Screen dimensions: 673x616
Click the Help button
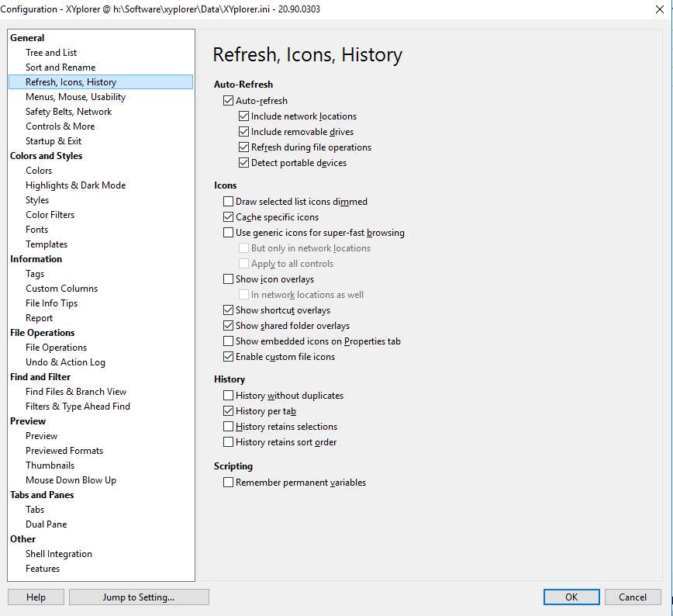click(35, 597)
